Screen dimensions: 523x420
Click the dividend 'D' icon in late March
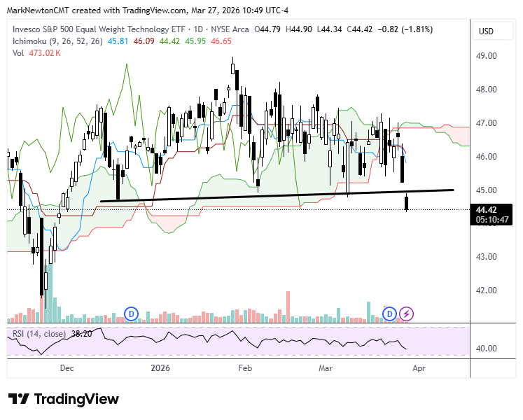(x=389, y=313)
